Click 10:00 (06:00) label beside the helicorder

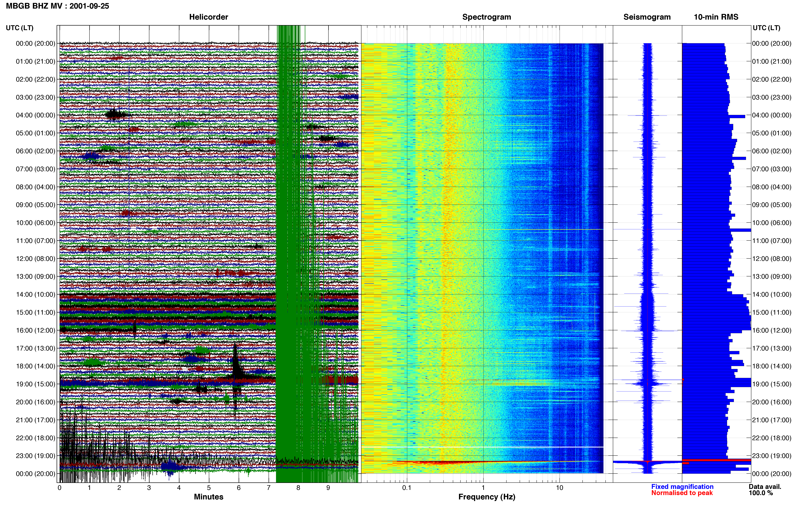pos(36,223)
